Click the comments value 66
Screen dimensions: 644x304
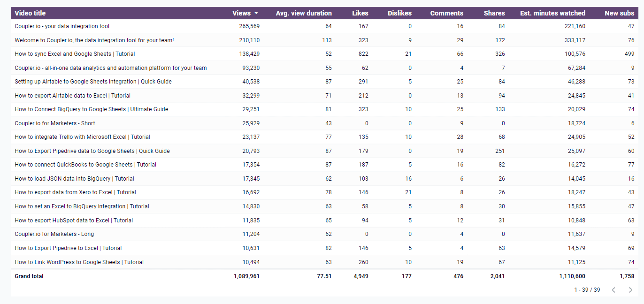460,54
